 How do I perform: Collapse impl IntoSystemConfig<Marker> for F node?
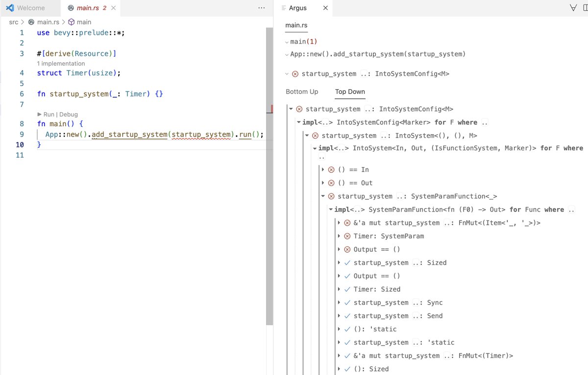pos(299,122)
